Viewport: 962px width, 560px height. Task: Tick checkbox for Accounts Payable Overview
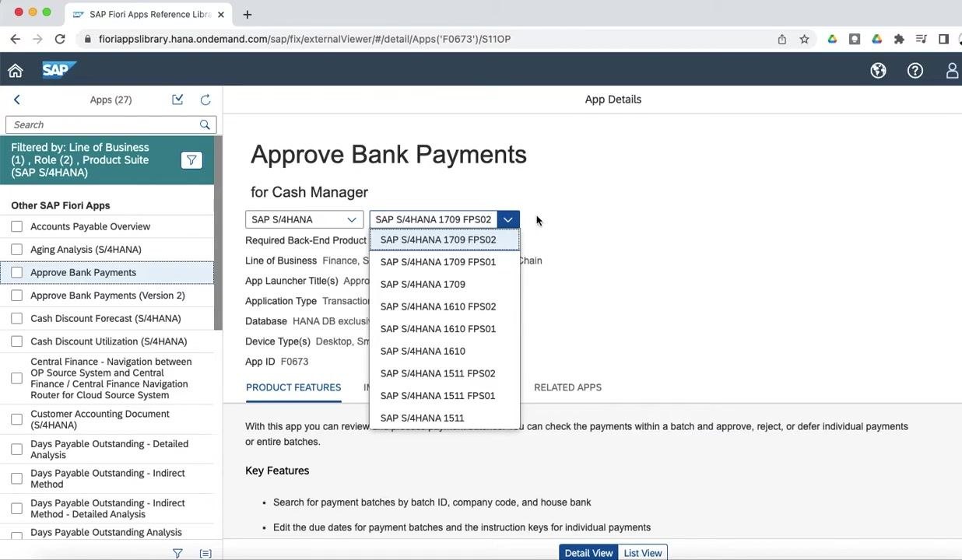[x=17, y=226]
